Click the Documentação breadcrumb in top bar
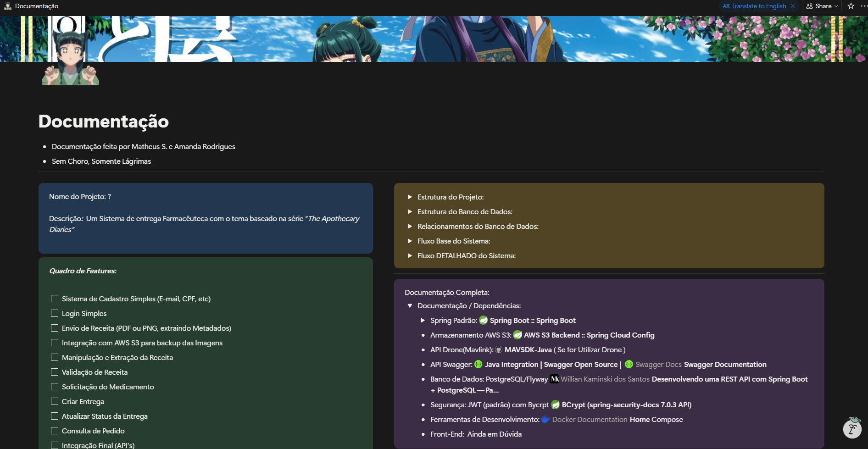 point(37,6)
